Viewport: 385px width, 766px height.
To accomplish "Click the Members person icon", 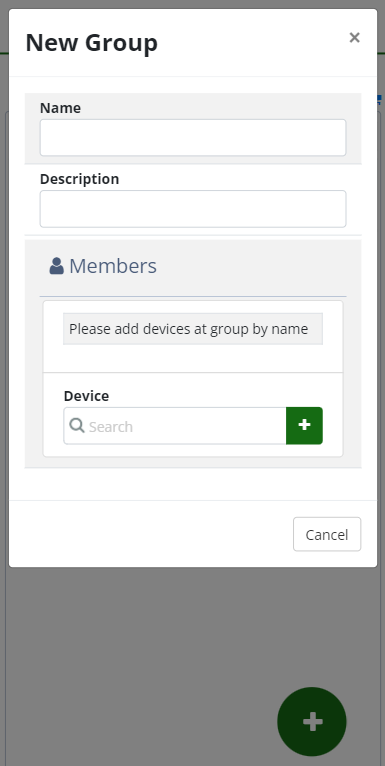I will [57, 266].
